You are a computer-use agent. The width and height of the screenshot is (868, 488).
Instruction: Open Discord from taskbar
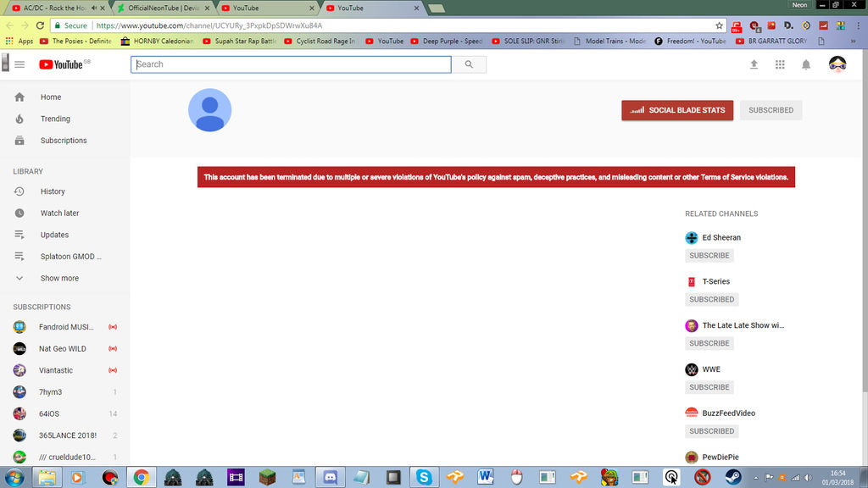tap(330, 477)
